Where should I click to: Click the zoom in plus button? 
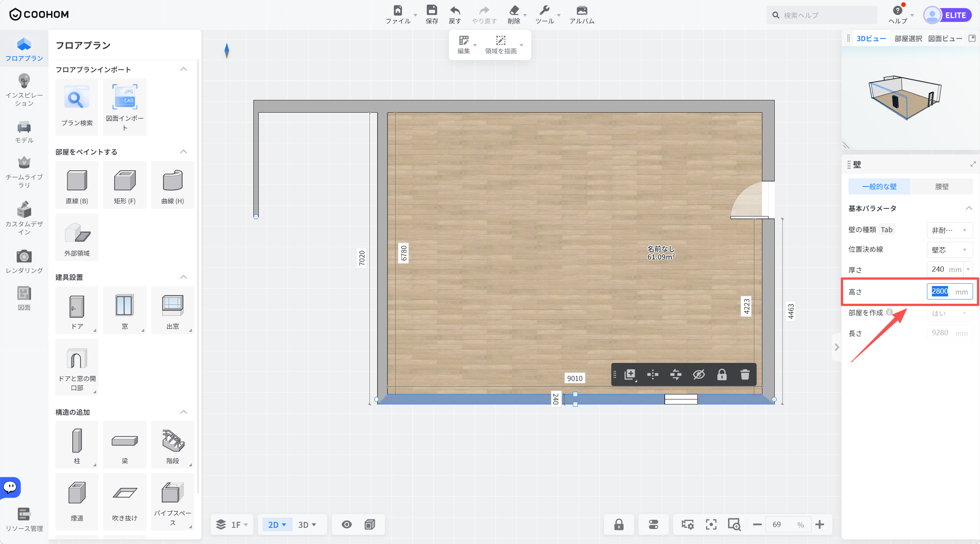click(x=820, y=524)
